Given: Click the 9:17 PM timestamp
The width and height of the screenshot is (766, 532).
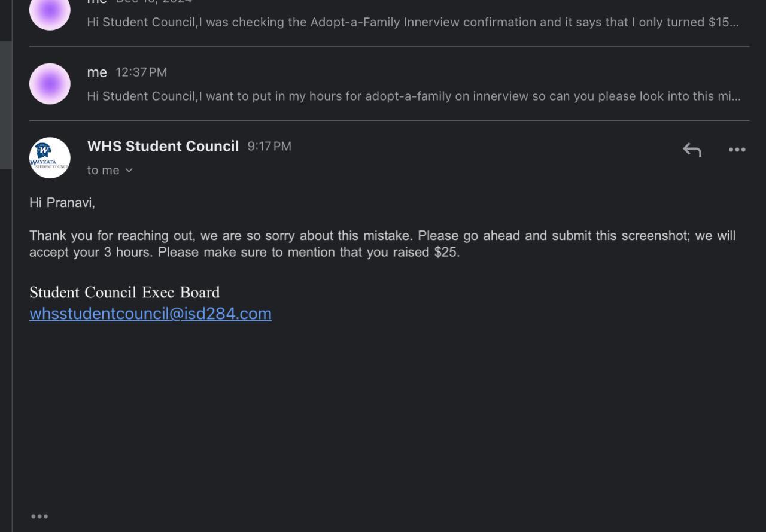Looking at the screenshot, I should [269, 147].
